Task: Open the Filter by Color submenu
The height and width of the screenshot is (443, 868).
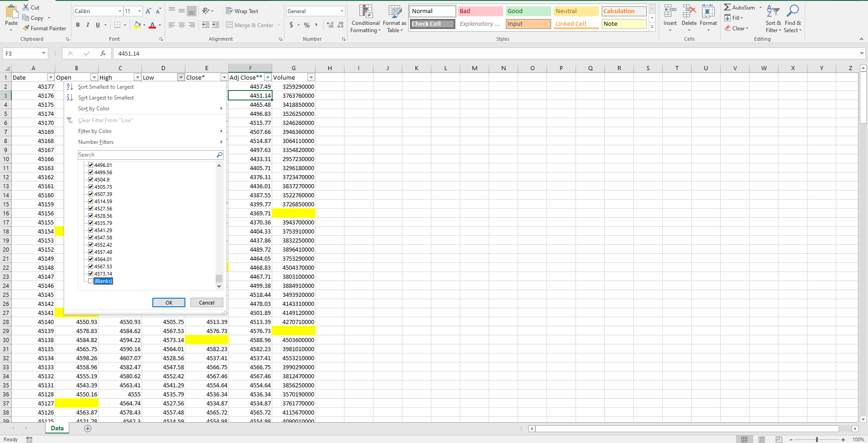Action: click(145, 131)
